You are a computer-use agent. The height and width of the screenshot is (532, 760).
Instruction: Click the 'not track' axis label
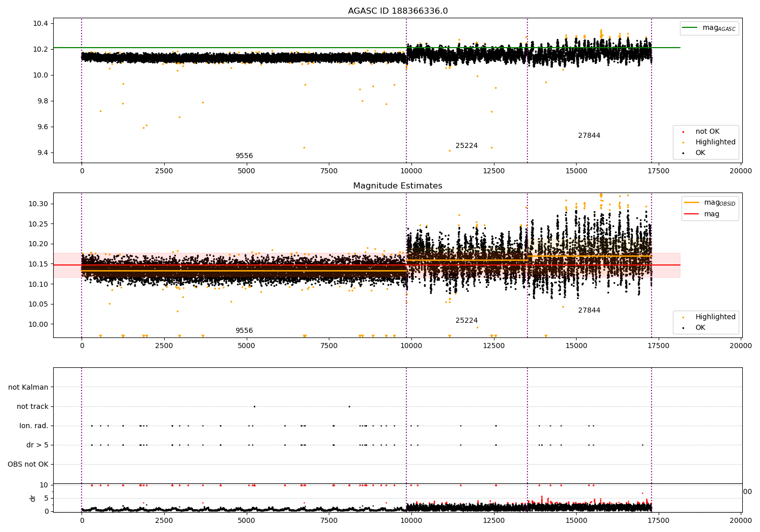[32, 407]
